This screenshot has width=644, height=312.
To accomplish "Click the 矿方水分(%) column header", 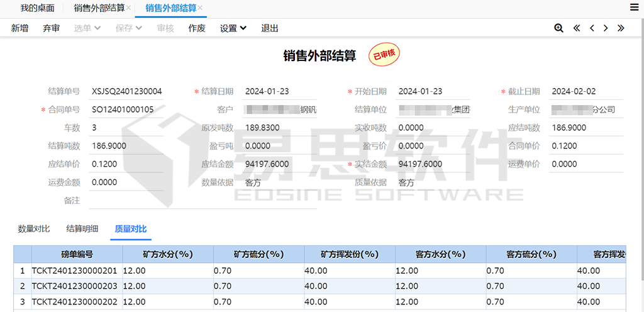I will 168,255.
